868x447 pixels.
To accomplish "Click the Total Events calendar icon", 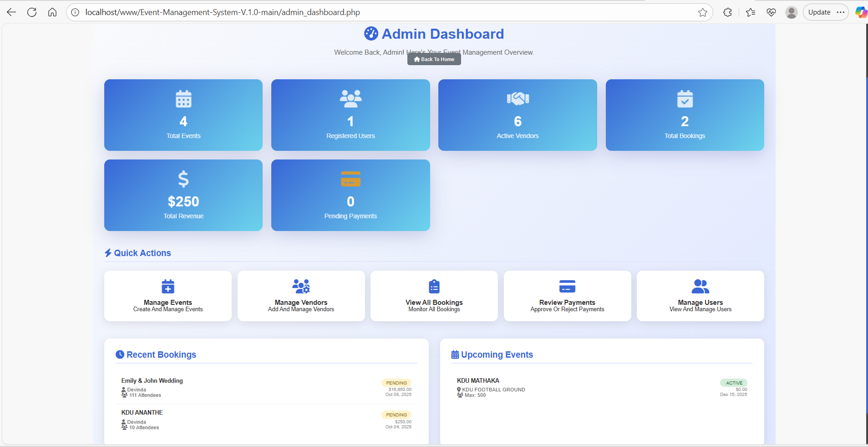I will 183,99.
